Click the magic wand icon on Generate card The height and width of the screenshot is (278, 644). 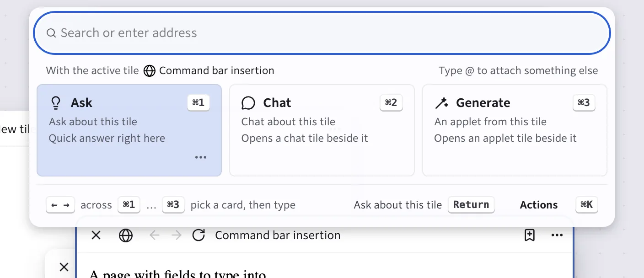click(441, 103)
